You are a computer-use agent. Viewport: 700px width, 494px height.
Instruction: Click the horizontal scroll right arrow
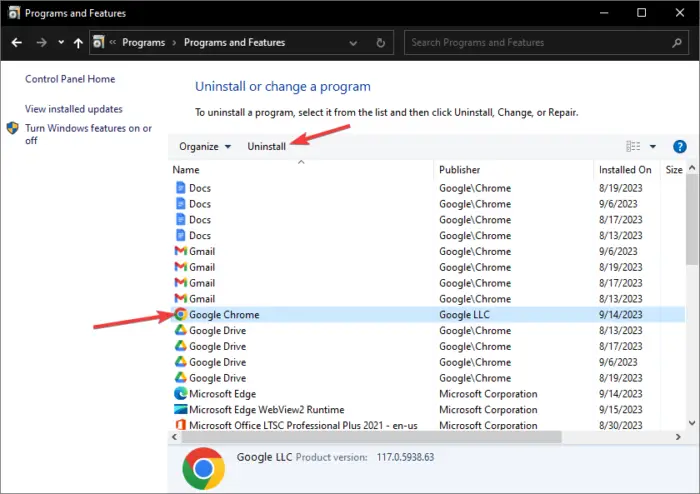[678, 437]
